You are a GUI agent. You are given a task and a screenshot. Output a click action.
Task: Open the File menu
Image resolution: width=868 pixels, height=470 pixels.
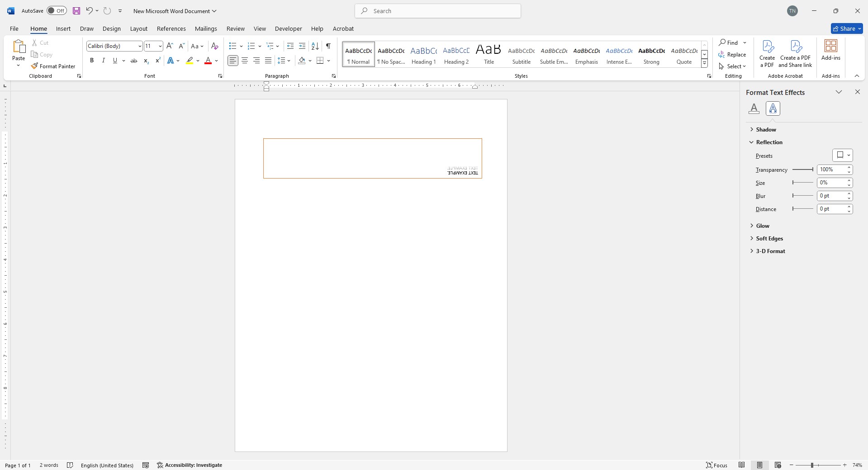14,28
